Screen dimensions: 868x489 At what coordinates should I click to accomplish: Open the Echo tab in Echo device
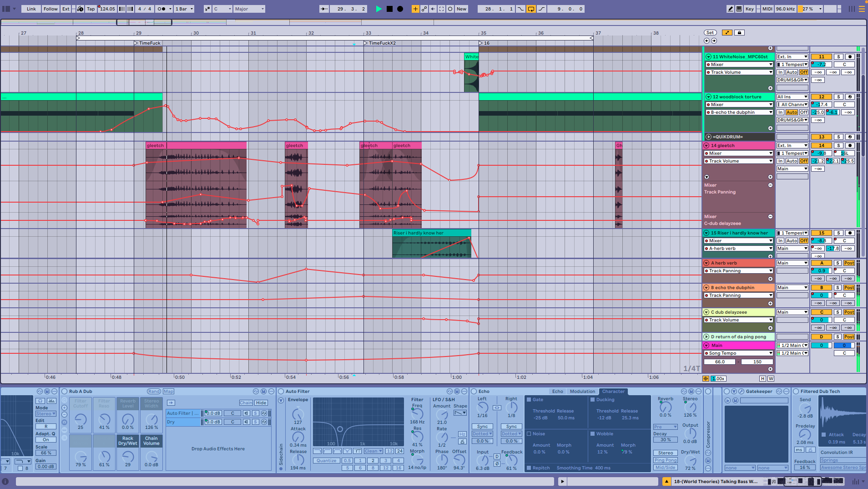557,392
